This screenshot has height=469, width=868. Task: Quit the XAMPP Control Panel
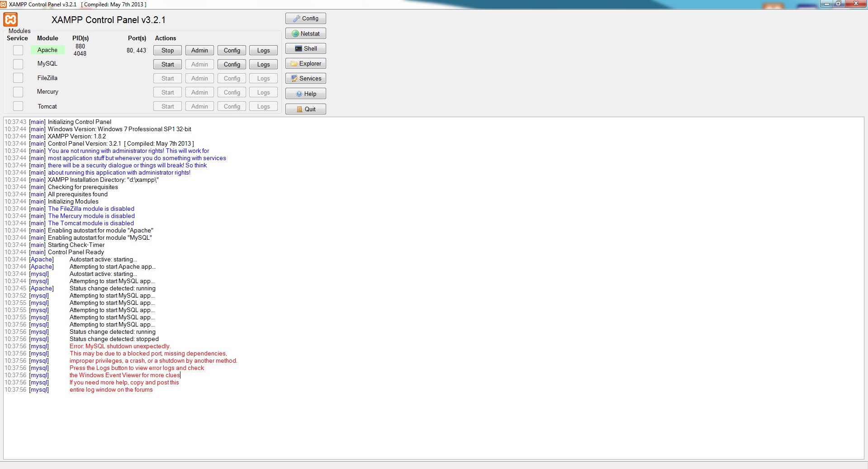tap(305, 109)
